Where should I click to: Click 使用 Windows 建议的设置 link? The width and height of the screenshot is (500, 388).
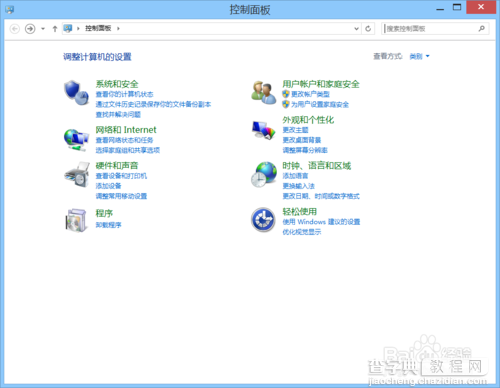tap(321, 222)
